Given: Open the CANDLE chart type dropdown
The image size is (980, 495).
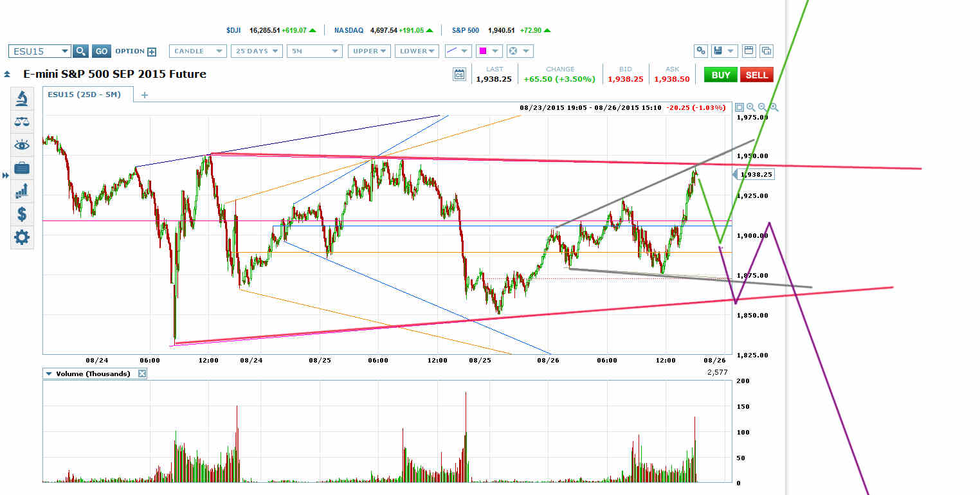Looking at the screenshot, I should (x=198, y=51).
